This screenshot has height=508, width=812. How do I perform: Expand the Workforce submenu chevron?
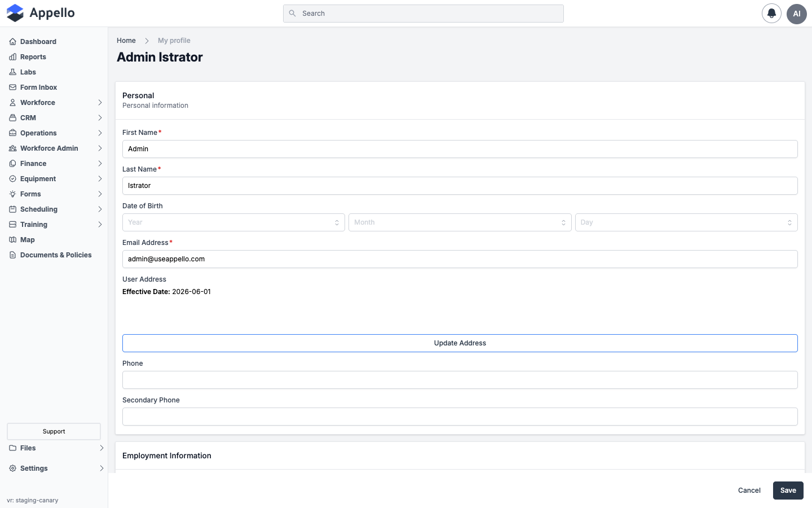[x=100, y=103]
